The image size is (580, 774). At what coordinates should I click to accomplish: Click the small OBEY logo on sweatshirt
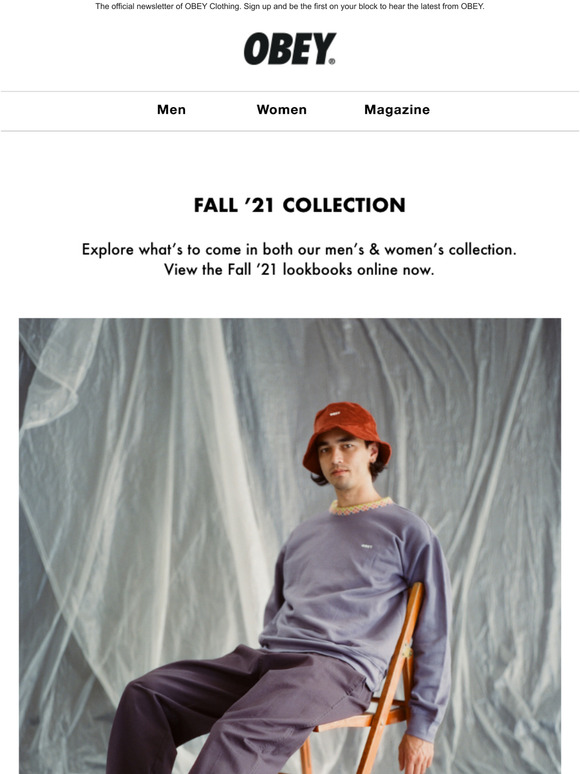[x=366, y=546]
